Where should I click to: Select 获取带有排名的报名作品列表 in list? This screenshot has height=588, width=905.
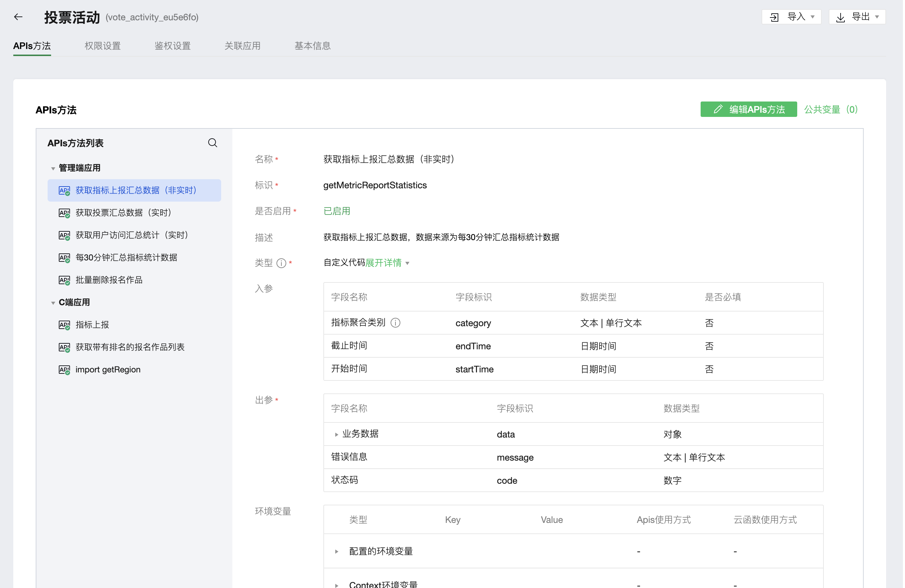pyautogui.click(x=130, y=347)
